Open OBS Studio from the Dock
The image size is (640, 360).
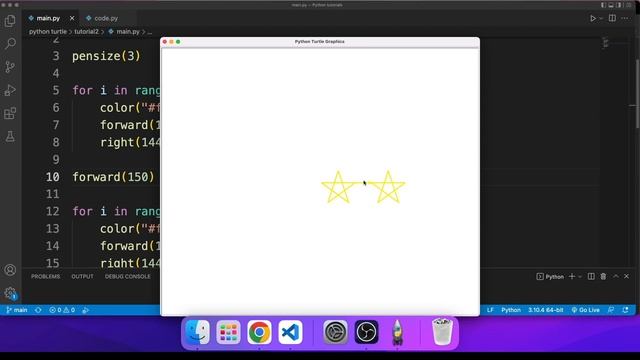[x=366, y=332]
